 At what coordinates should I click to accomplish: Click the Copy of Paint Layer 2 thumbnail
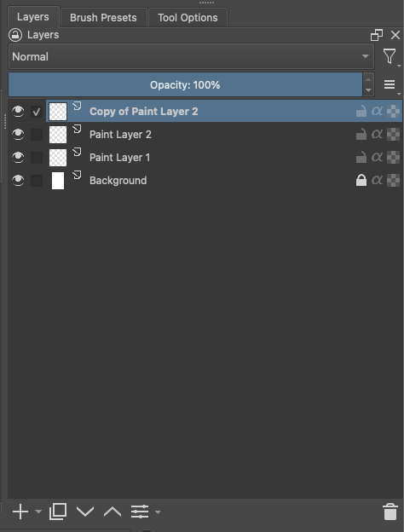[x=58, y=112]
